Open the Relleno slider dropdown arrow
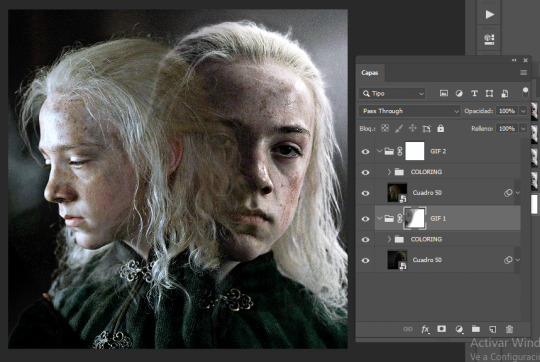 [523, 128]
